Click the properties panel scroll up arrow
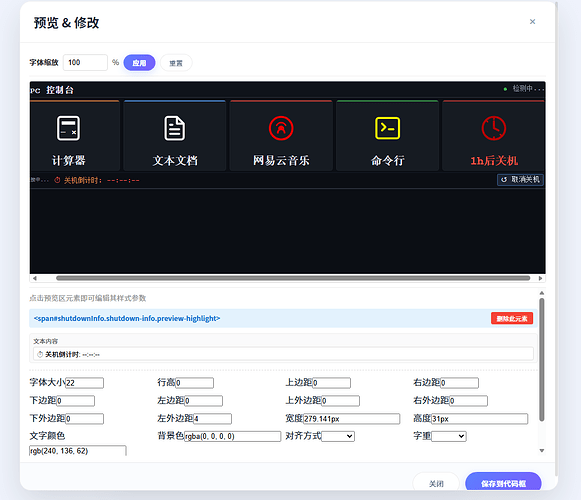This screenshot has width=581, height=500. pyautogui.click(x=542, y=293)
